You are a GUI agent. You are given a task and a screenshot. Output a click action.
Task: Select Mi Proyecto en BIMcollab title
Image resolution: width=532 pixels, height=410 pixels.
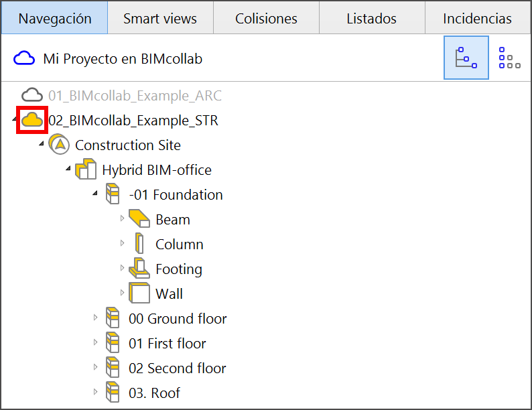[123, 59]
